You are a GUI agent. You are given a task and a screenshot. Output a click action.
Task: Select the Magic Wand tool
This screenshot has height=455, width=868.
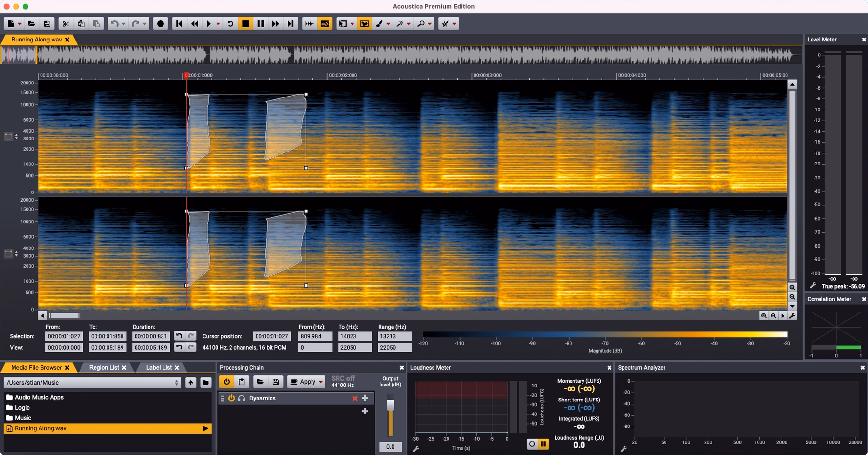click(400, 24)
